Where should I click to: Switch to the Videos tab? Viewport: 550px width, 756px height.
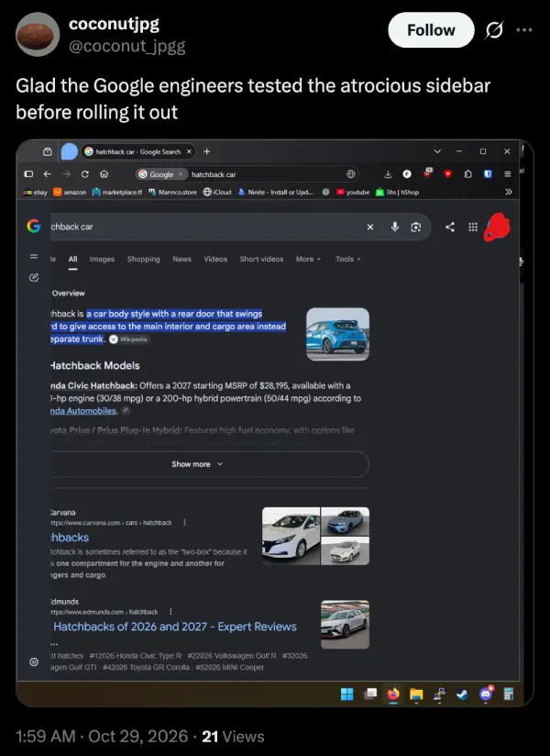(x=215, y=259)
